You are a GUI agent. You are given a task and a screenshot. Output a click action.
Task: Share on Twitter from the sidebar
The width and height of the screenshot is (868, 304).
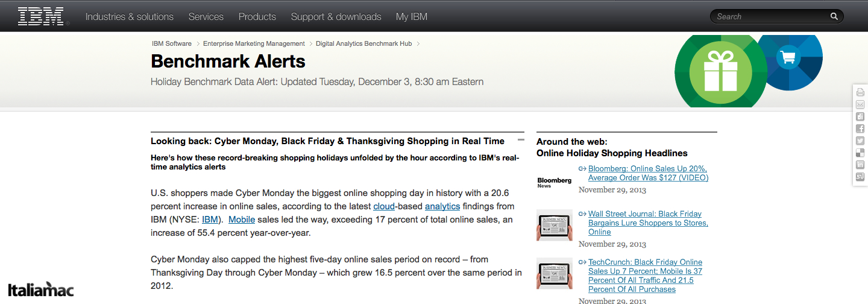[860, 141]
